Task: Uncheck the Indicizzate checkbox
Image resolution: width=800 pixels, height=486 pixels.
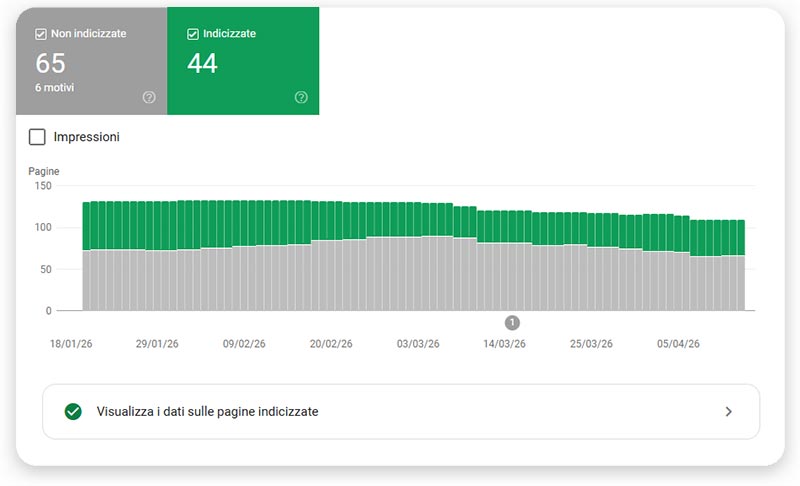Action: (193, 34)
